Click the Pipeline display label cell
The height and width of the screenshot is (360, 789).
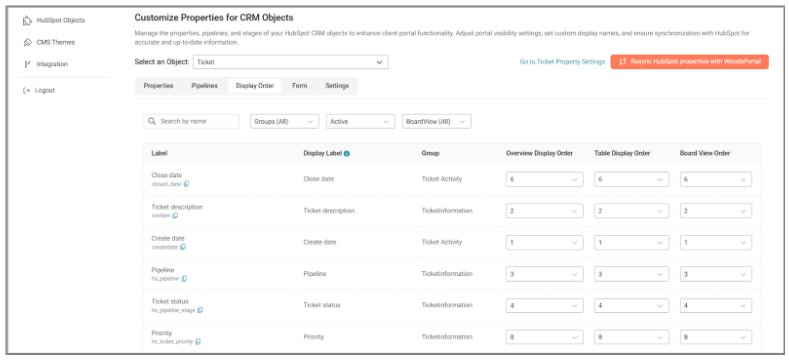point(314,274)
